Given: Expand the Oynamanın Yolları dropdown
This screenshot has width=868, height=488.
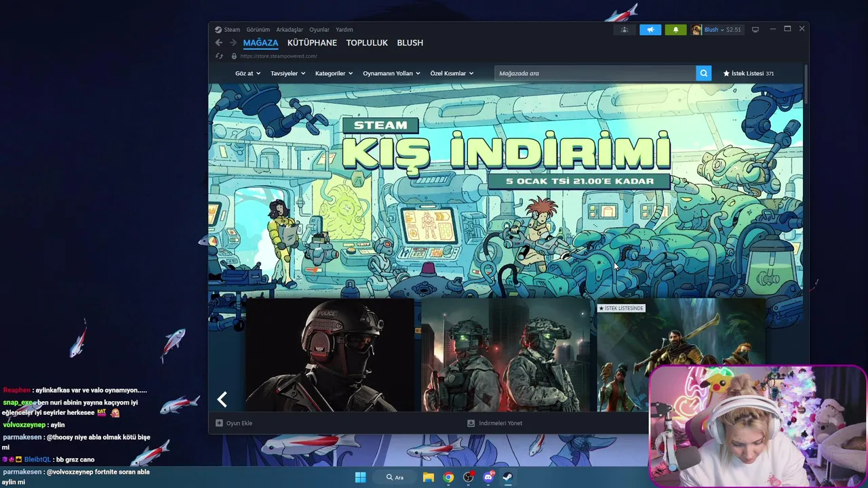Looking at the screenshot, I should (391, 73).
